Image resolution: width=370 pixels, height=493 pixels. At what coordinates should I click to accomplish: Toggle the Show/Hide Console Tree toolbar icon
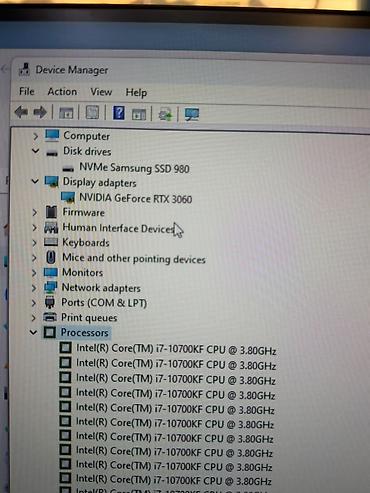point(66,113)
